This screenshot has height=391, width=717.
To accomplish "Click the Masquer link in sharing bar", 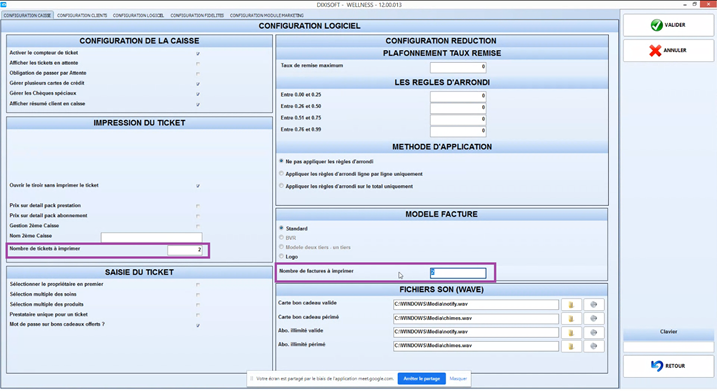I will click(458, 379).
